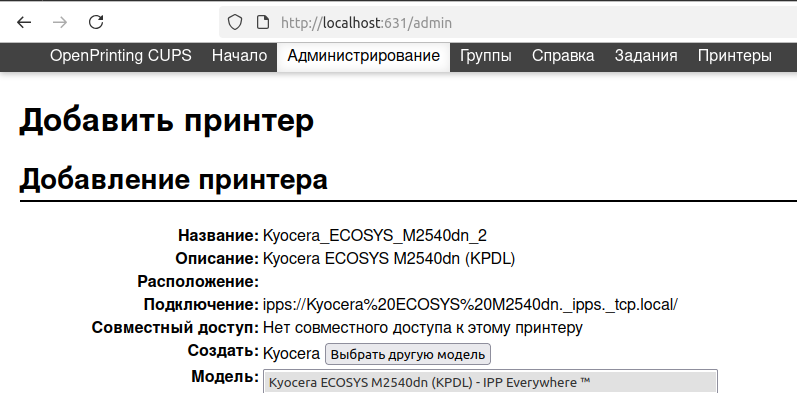Viewport: 797px width, 393px height.
Task: Click the Совместный доступ: label
Action: point(175,328)
